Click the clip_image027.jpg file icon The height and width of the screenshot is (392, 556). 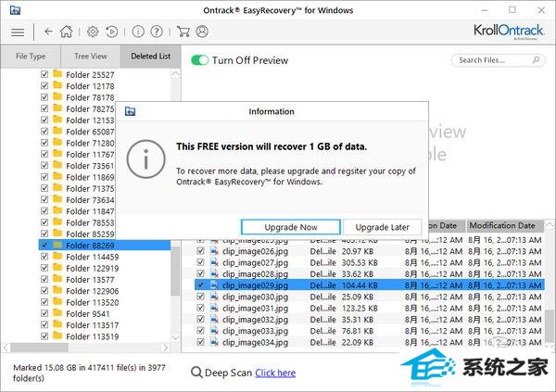pyautogui.click(x=214, y=262)
